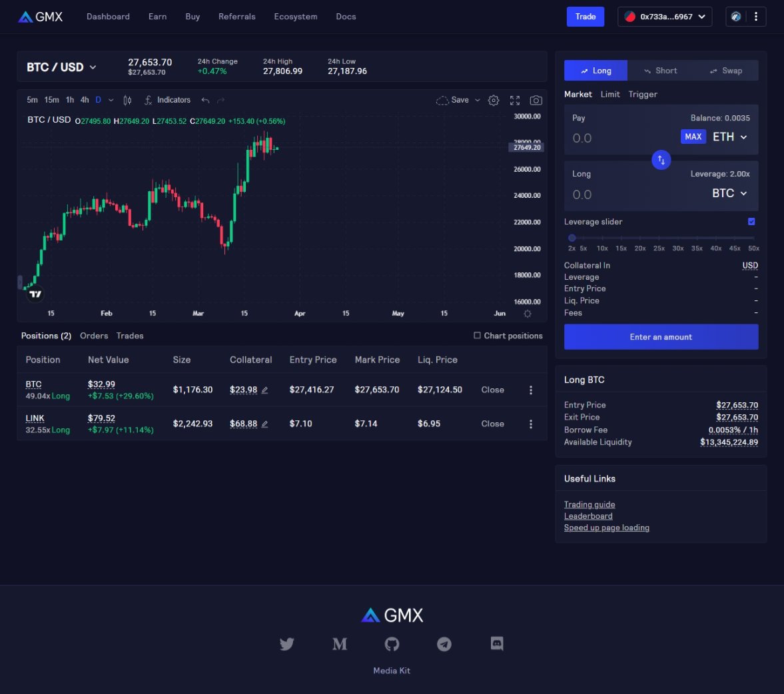Edit BTC position collateral via the pencil icon

click(264, 390)
